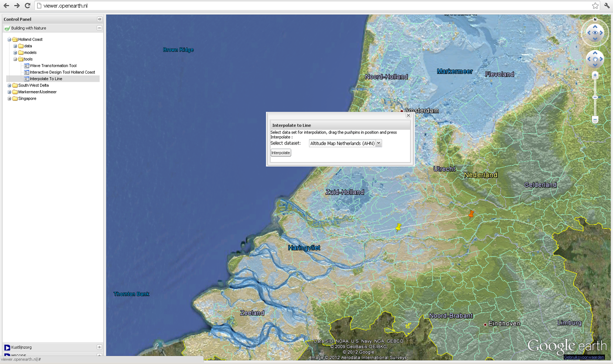Go back with the browser back arrow
Screen dimensions: 613x364
6,6
